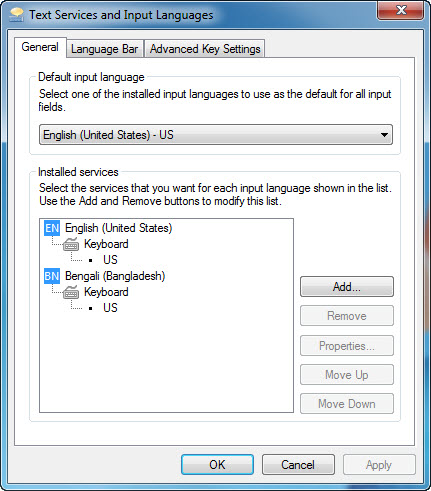Select Keyboard node under English (United States)
The width and height of the screenshot is (431, 491).
pyautogui.click(x=106, y=244)
